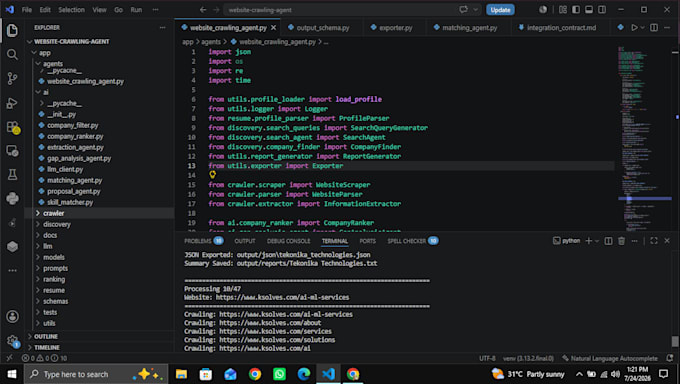
Task: Open the Search view in activity bar
Action: tap(12, 54)
